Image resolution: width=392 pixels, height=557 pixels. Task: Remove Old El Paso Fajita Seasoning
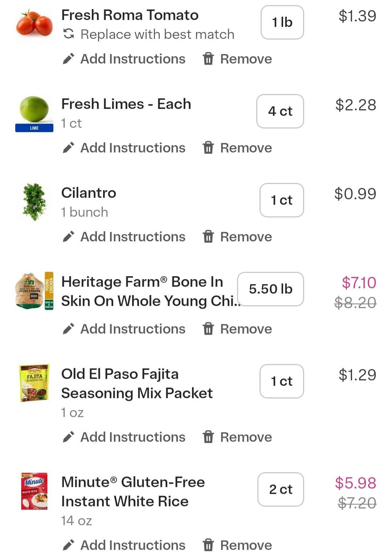coord(246,437)
